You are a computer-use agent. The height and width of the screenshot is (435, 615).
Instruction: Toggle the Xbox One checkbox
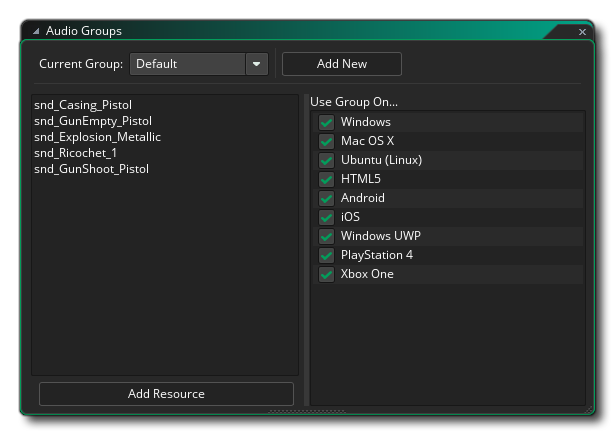326,274
